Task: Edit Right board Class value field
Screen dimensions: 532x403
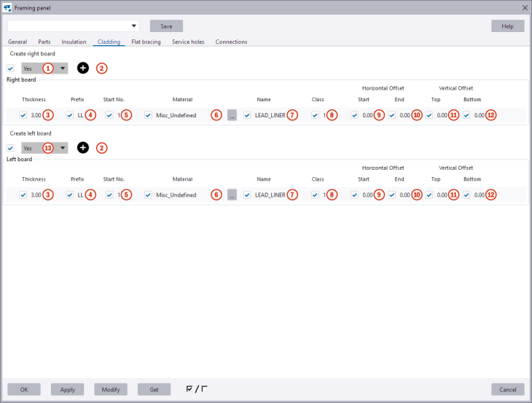Action: (x=324, y=115)
